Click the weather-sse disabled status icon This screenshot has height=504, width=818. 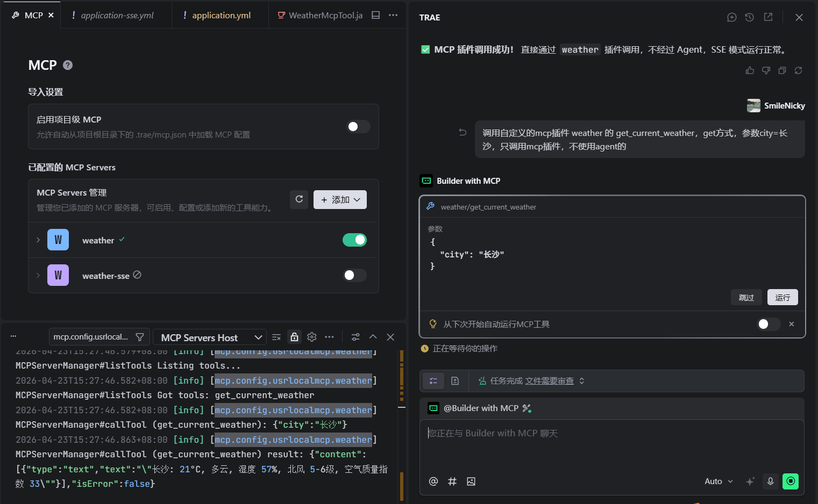pos(137,275)
